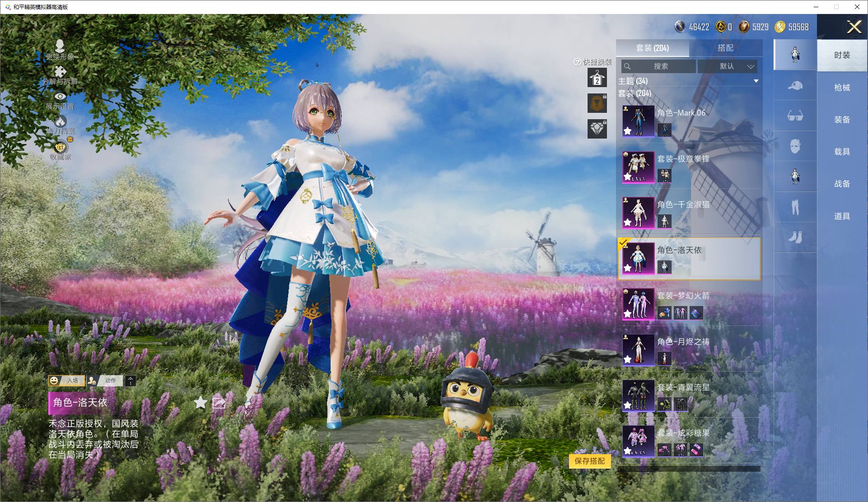Select the 套装-极意拳锋 outfit thumbnail
Viewport: 868px width, 502px height.
[639, 167]
